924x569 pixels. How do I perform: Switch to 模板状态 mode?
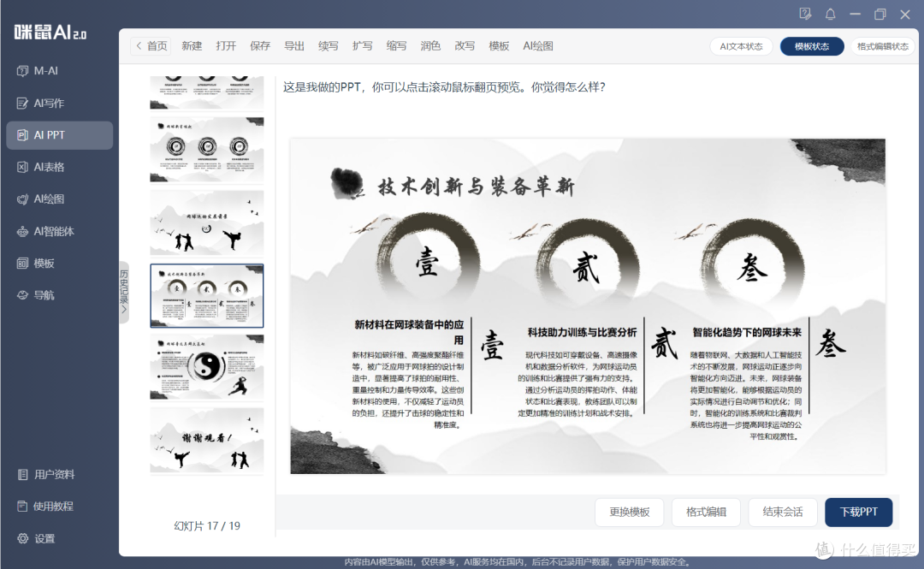tap(812, 46)
